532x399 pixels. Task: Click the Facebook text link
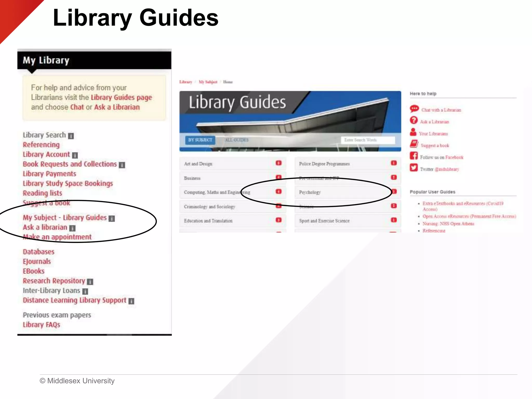point(454,157)
